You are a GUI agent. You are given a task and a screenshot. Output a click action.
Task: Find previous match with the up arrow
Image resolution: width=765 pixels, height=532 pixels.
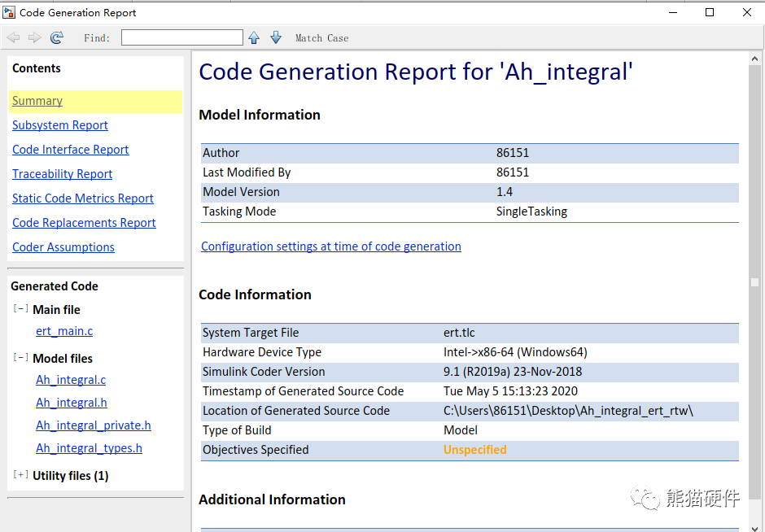254,37
